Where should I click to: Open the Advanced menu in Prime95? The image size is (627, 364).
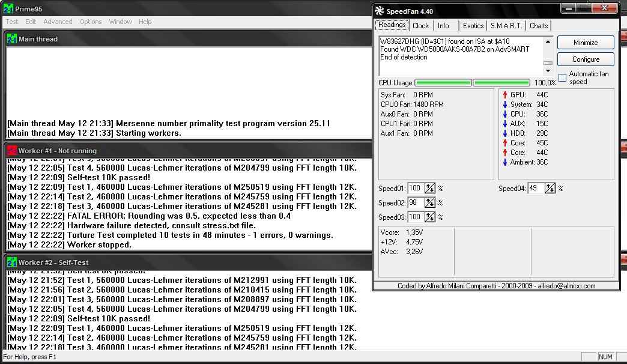(x=58, y=22)
